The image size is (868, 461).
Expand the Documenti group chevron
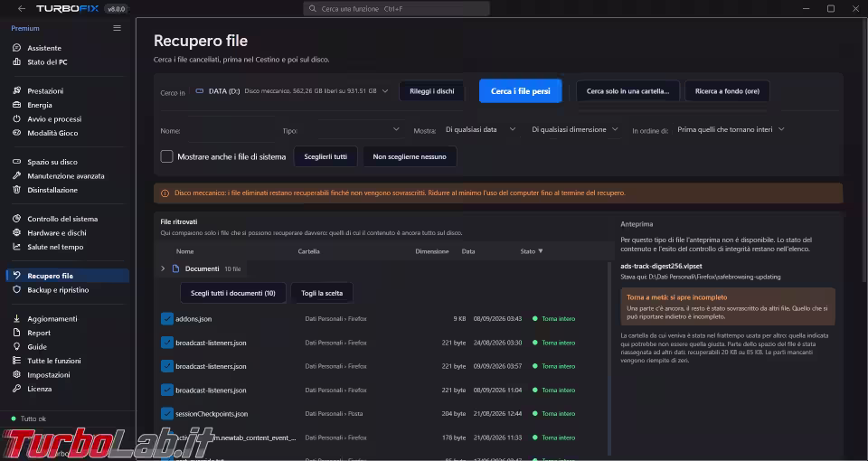tap(163, 268)
